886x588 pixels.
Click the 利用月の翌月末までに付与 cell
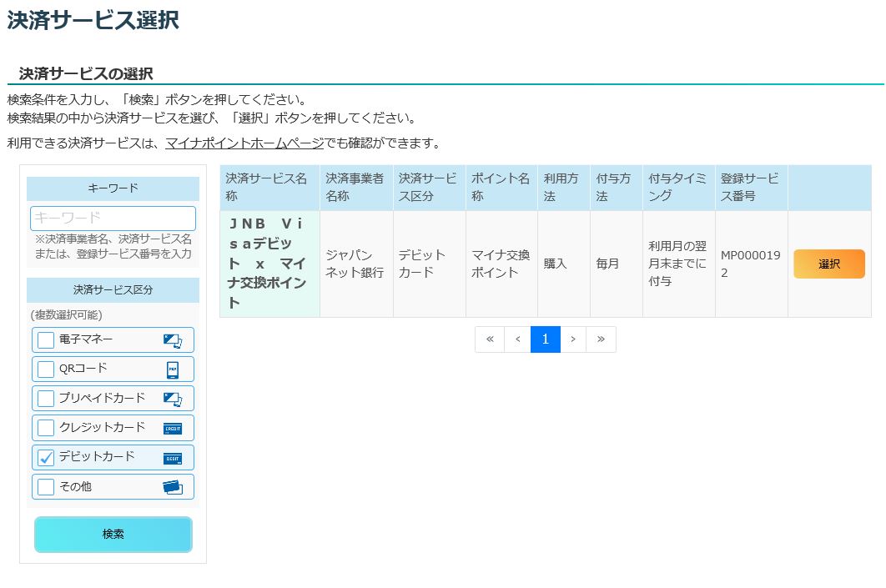point(679,264)
